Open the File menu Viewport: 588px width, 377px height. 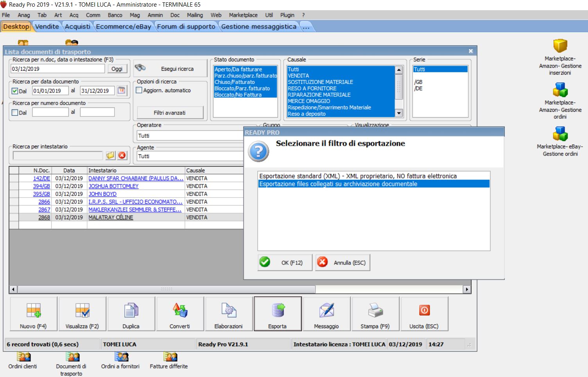[6, 15]
